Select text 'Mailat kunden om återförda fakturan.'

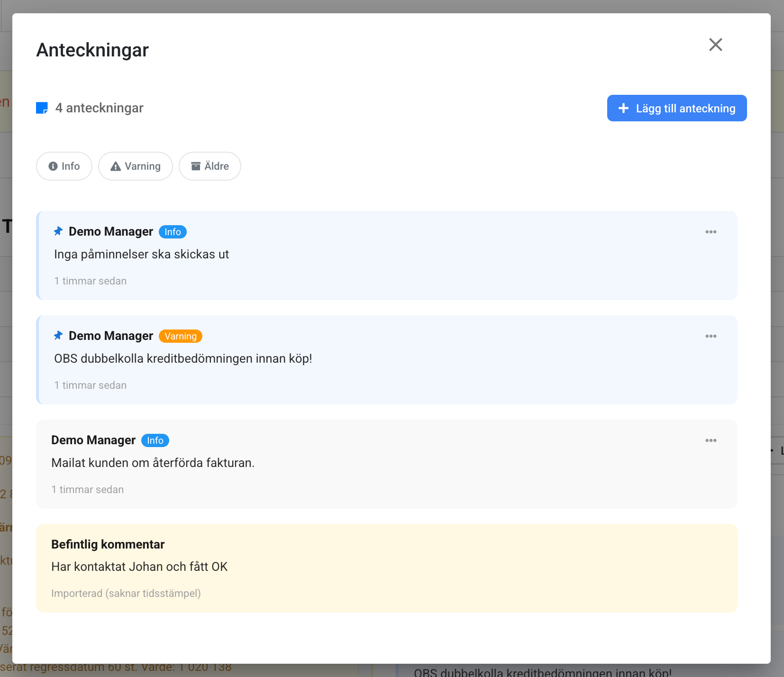pyautogui.click(x=153, y=463)
